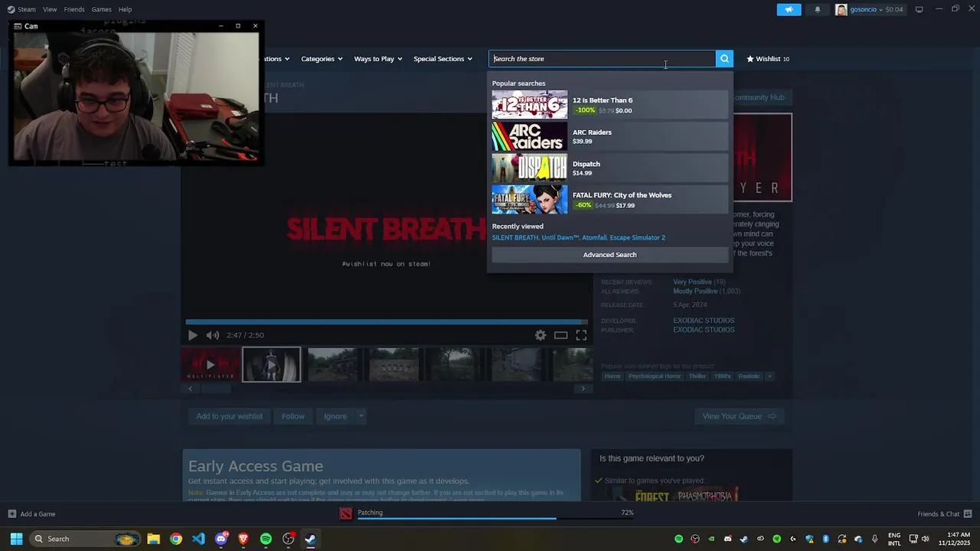Expand the Categories dropdown
This screenshot has width=980, height=551.
click(x=322, y=59)
